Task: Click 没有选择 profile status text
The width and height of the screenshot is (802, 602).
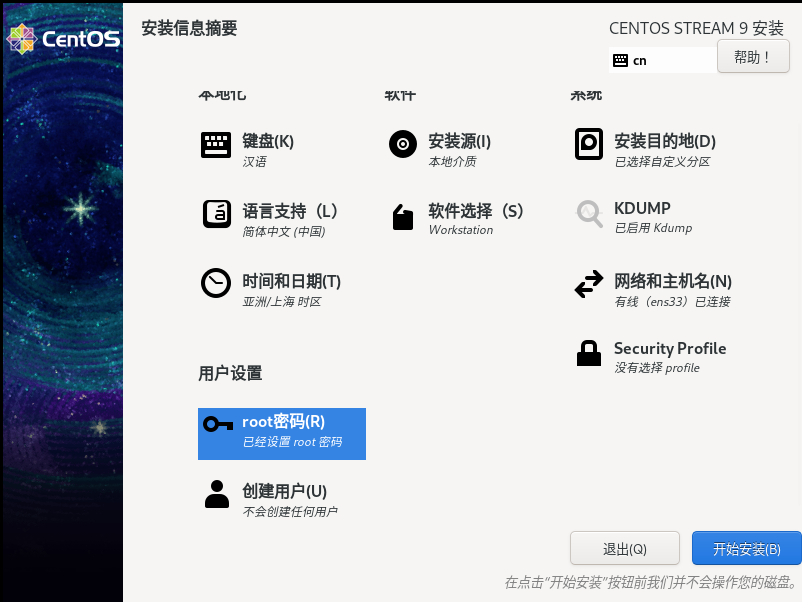Action: pos(657,368)
